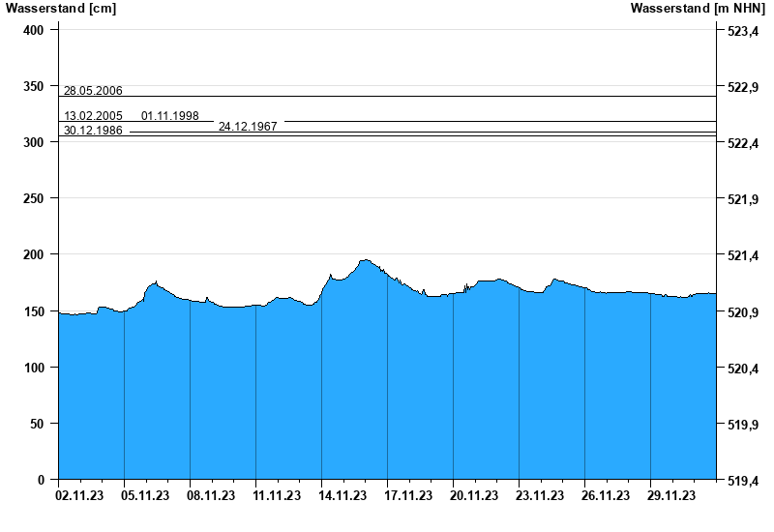The image size is (774, 532).
Task: Select the 05.11.23 date tick label
Action: coord(144,495)
